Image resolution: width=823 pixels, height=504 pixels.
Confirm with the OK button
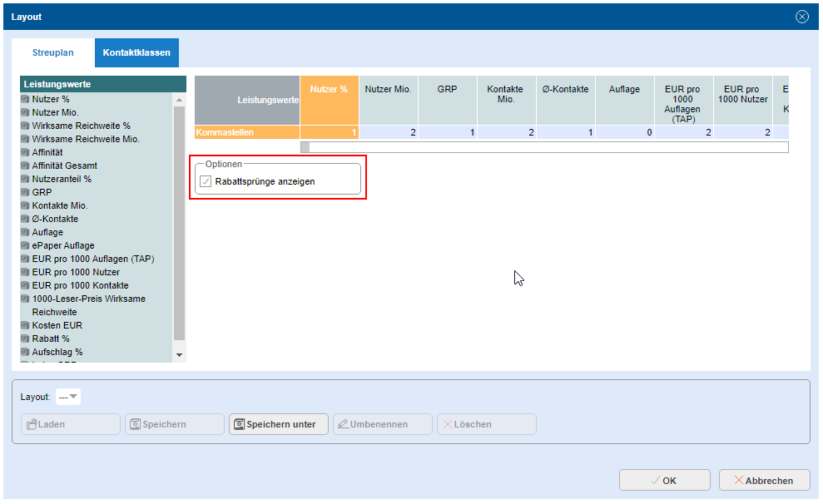coord(664,481)
